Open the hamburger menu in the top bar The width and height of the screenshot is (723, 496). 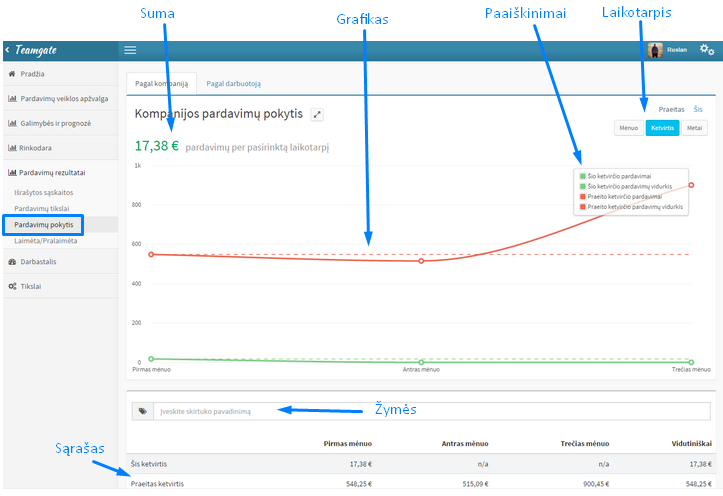pyautogui.click(x=130, y=50)
